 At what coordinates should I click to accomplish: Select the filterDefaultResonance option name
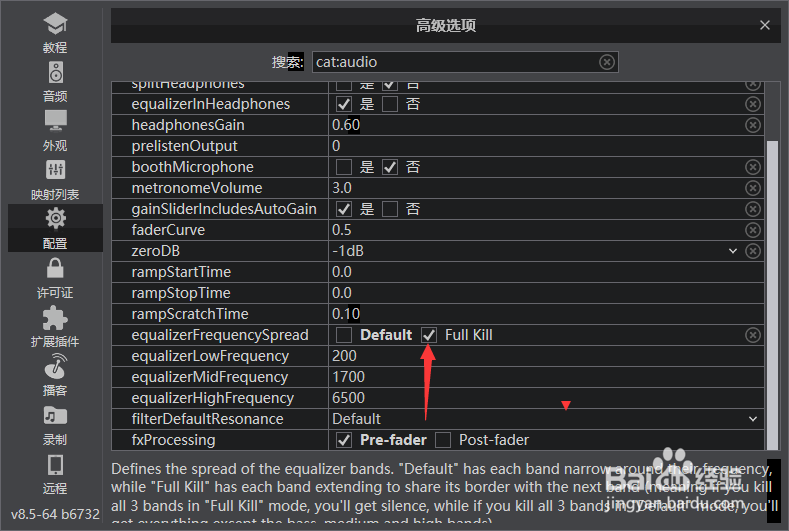[207, 419]
